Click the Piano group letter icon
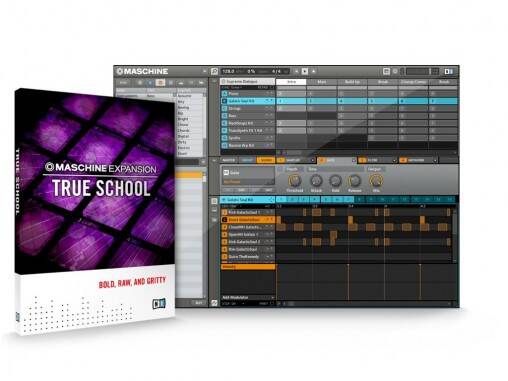The height and width of the screenshot is (381, 508). (x=225, y=94)
